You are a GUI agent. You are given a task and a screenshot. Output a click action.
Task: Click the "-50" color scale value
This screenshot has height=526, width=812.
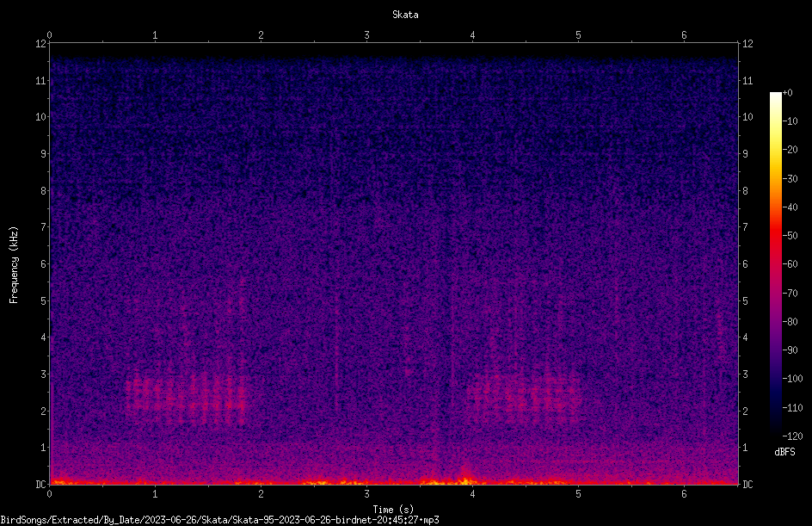(x=790, y=236)
